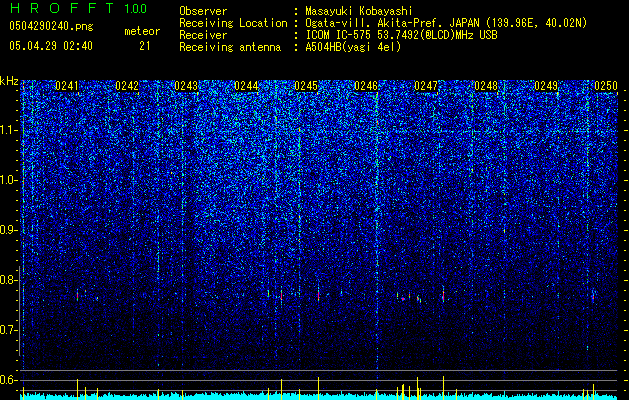Click time marker 0250
The image size is (629, 400).
click(x=606, y=86)
